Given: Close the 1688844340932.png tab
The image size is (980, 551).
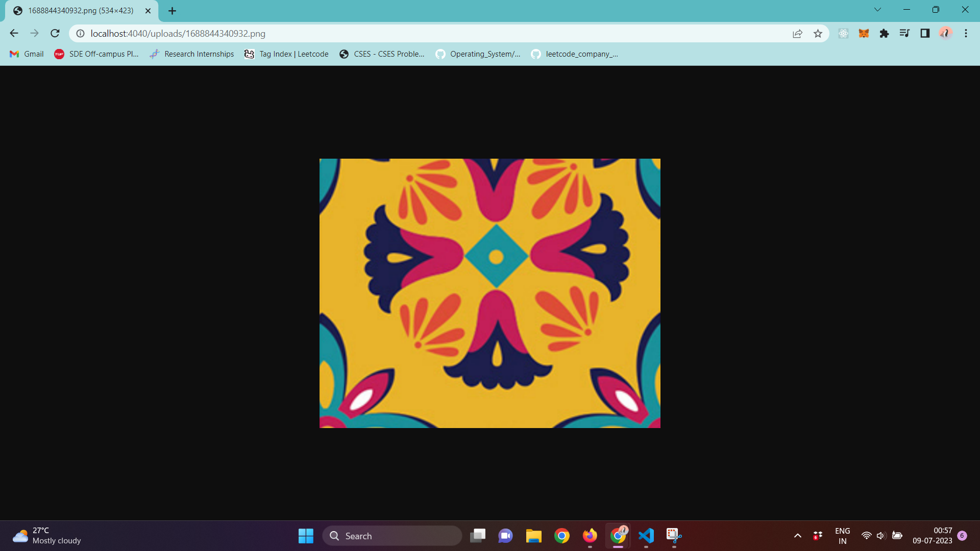Looking at the screenshot, I should (148, 11).
